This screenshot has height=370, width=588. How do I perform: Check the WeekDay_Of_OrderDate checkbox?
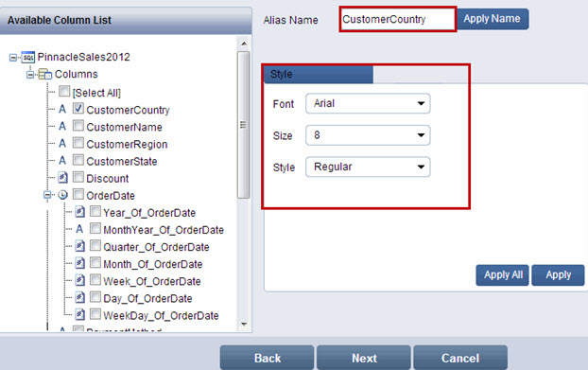[95, 314]
